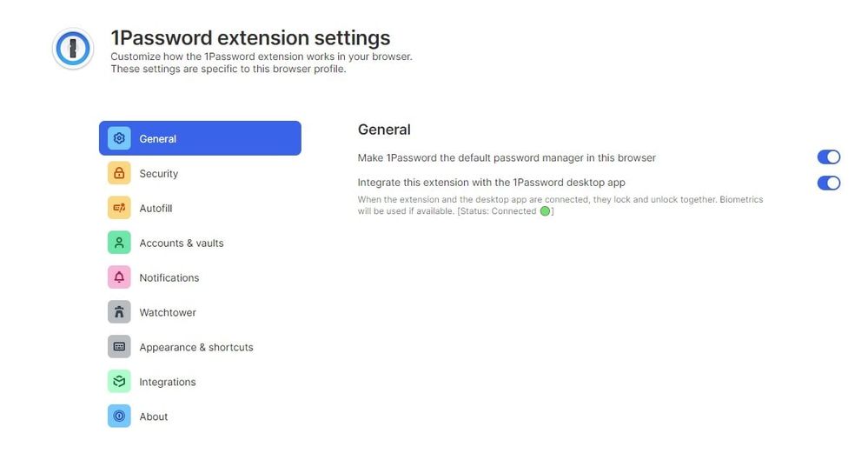Click the Security padlock icon
The height and width of the screenshot is (460, 868).
coord(119,173)
